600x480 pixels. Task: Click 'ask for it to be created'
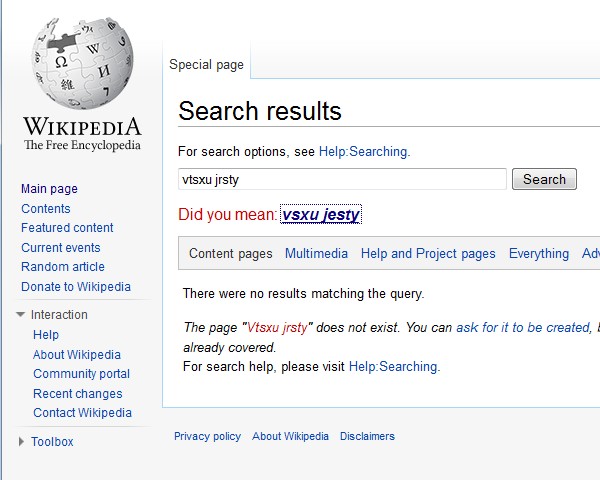[523, 328]
